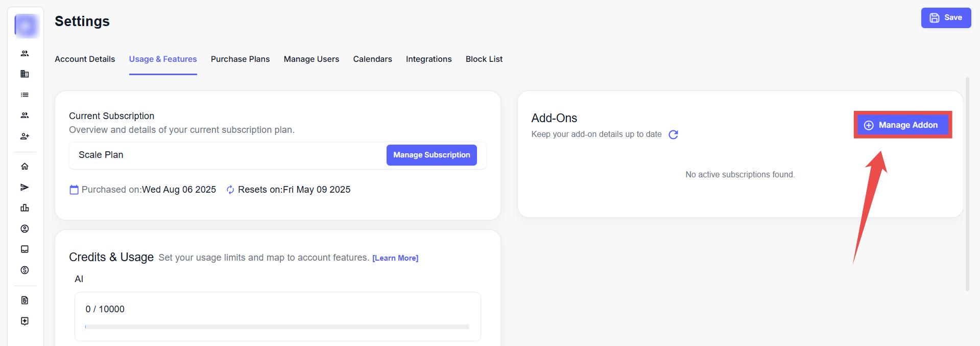The image size is (980, 346).
Task: Click the account profile circle icon
Action: 25,229
